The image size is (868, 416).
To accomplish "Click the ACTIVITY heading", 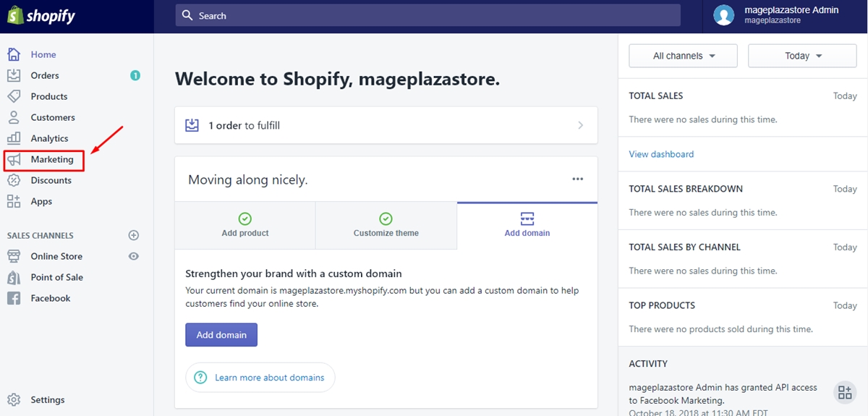I will click(x=648, y=364).
